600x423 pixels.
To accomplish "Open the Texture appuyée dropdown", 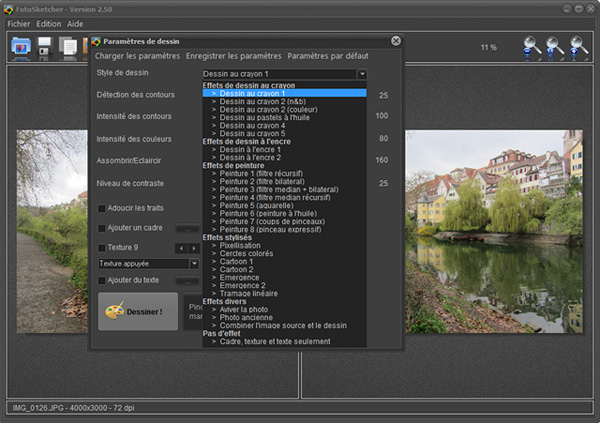I will (x=194, y=264).
